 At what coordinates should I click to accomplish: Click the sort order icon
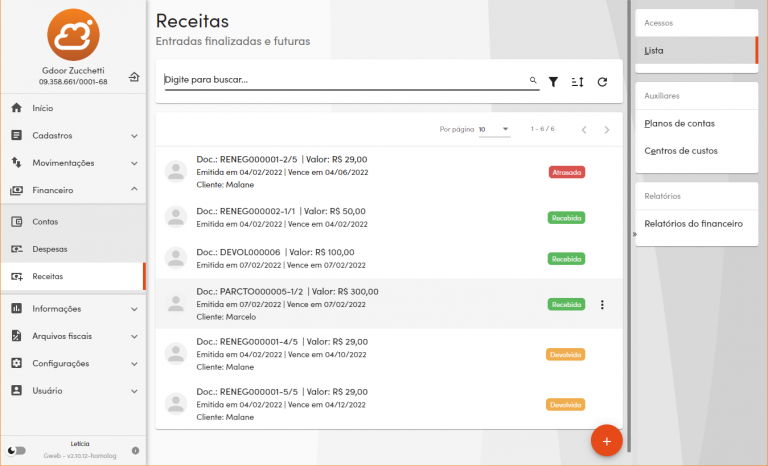tap(577, 81)
